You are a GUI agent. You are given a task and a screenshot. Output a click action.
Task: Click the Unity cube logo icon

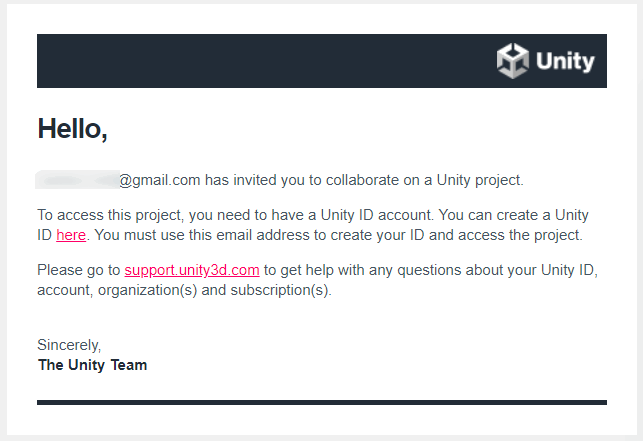point(512,61)
